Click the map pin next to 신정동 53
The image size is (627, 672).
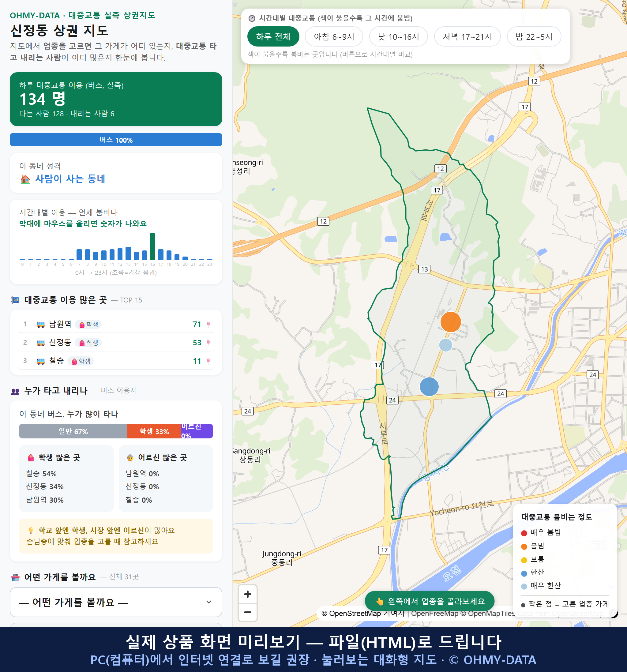[208, 343]
